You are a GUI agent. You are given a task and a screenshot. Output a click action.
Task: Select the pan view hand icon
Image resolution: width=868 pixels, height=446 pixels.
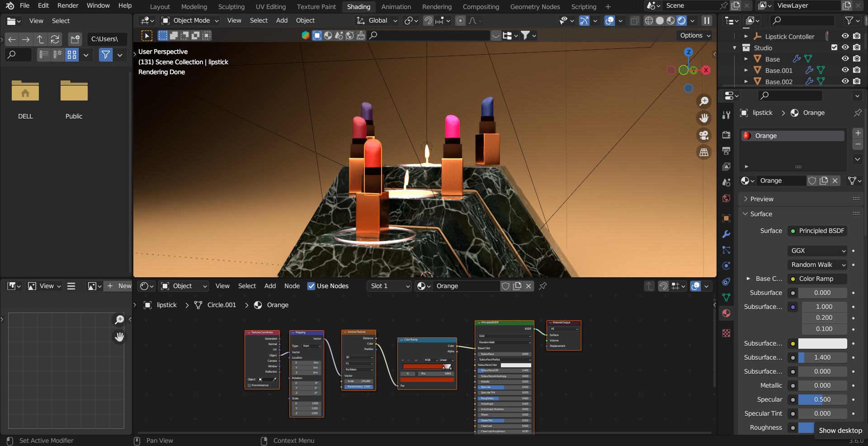click(704, 119)
